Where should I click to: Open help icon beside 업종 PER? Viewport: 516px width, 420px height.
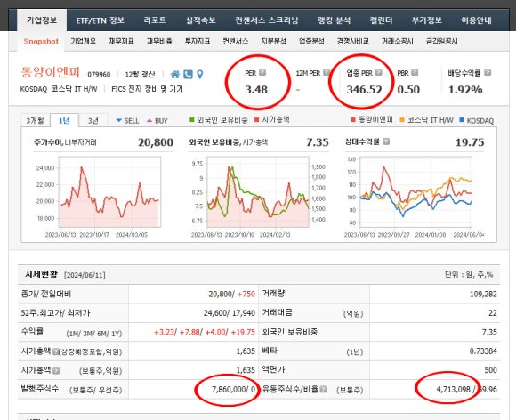379,72
